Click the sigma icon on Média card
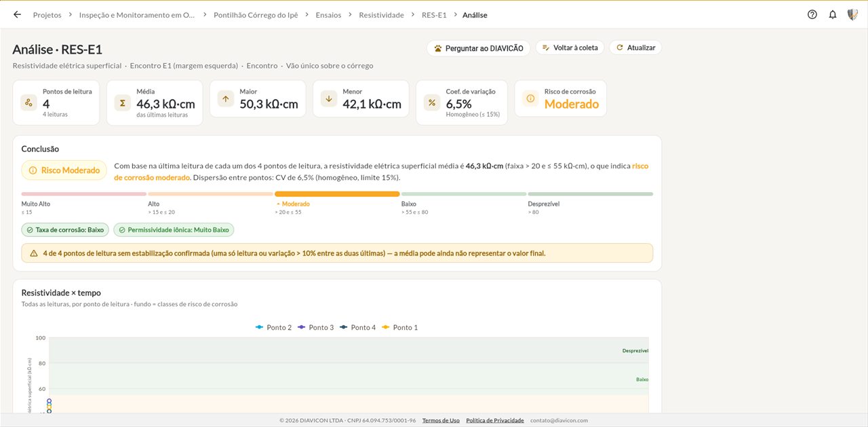868x427 pixels. (123, 103)
